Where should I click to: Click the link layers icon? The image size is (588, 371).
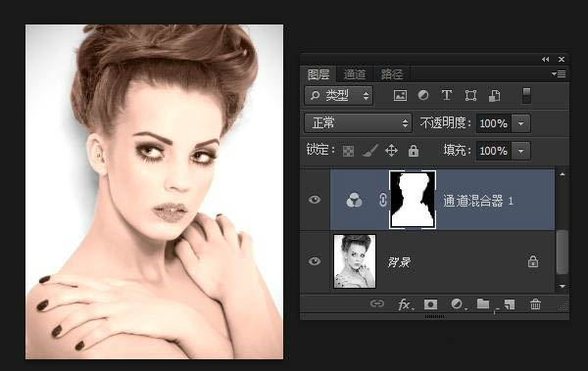(x=377, y=303)
